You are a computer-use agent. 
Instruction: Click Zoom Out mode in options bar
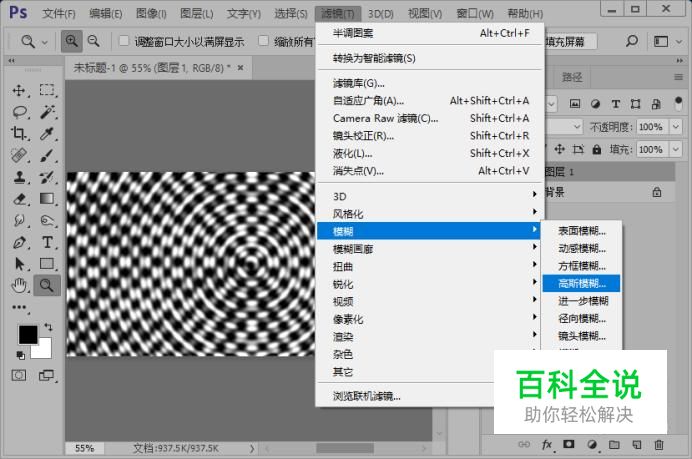tap(94, 41)
